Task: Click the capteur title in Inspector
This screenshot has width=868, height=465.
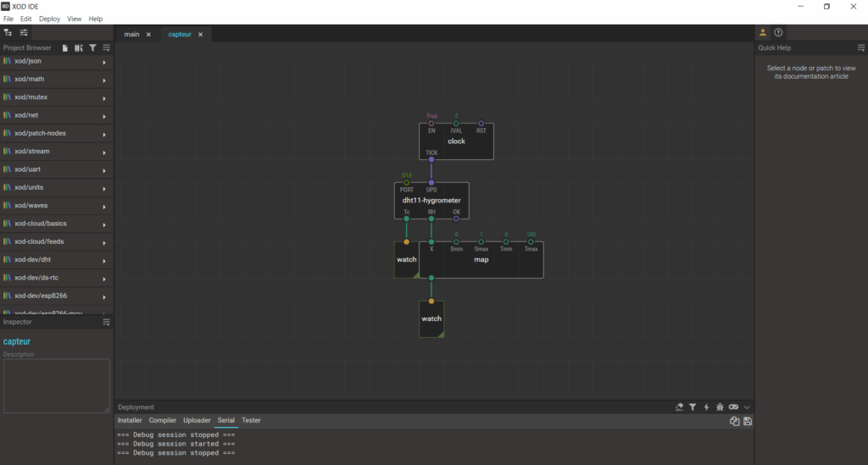Action: tap(17, 341)
